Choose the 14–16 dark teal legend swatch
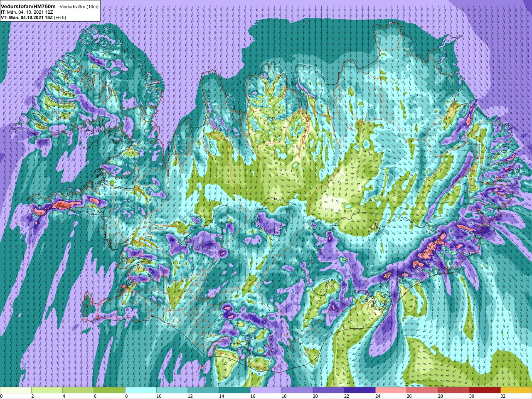 (x=234, y=390)
